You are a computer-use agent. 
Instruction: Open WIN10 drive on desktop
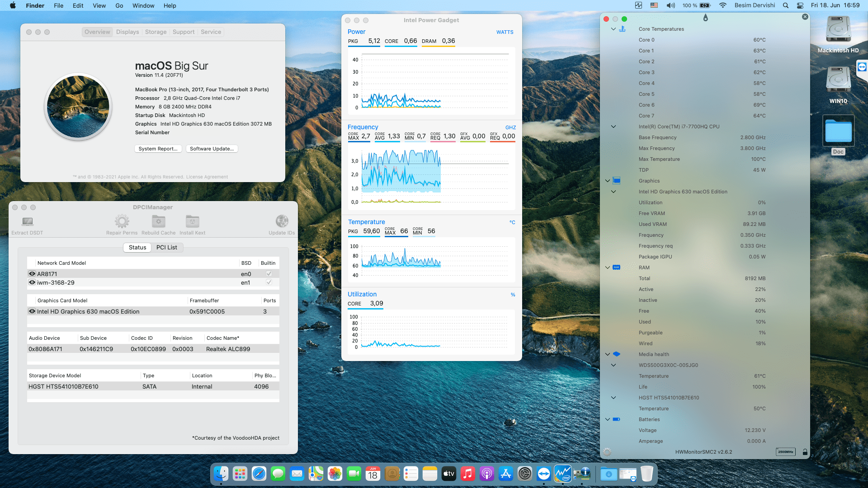(838, 80)
